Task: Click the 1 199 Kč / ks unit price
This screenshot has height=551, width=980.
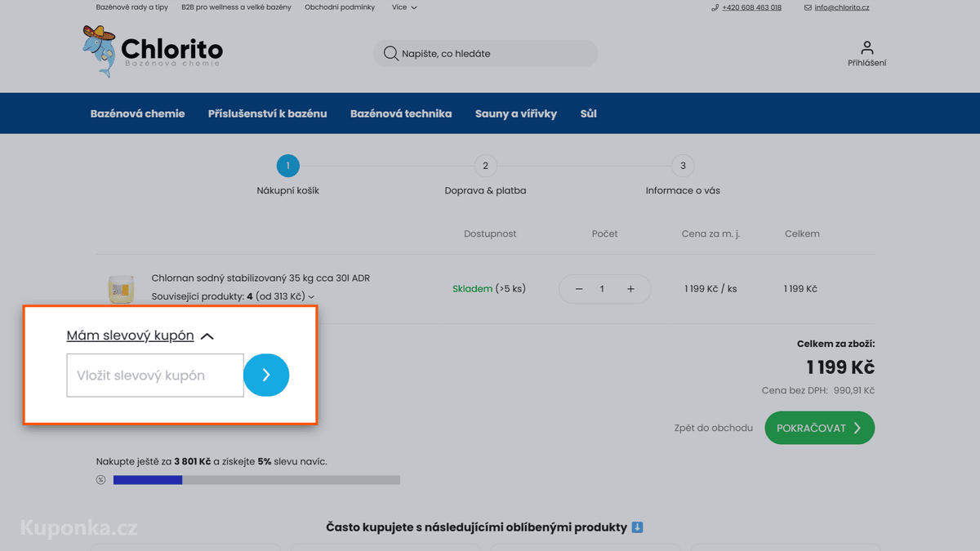Action: pos(710,289)
